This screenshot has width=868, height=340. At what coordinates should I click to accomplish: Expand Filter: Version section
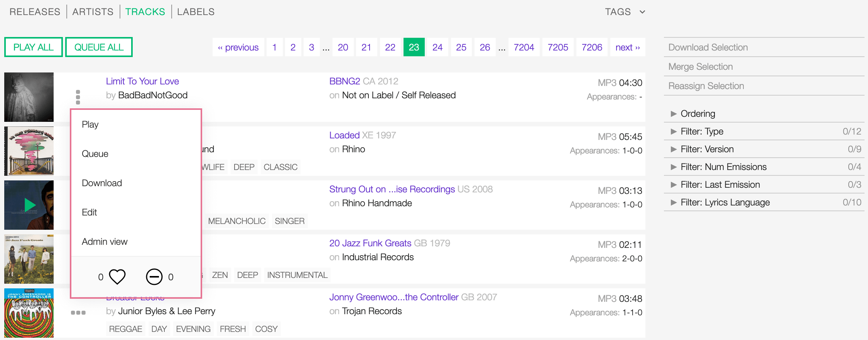764,149
